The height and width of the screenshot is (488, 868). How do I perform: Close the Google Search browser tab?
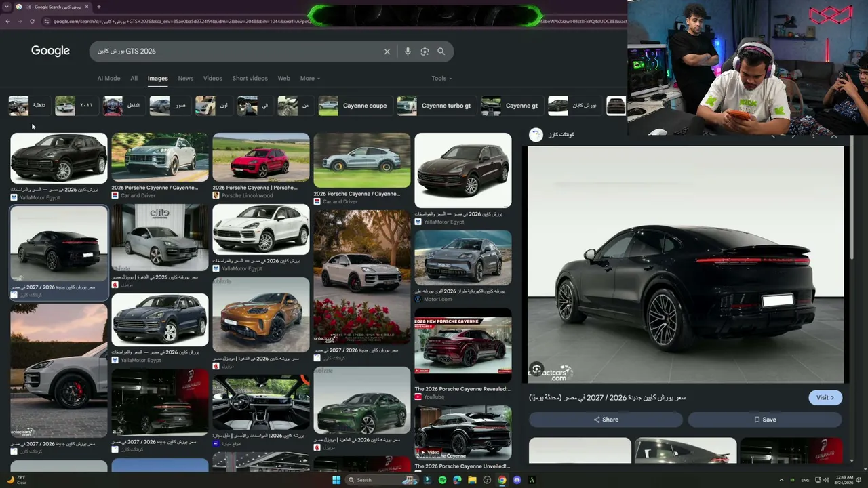87,7
